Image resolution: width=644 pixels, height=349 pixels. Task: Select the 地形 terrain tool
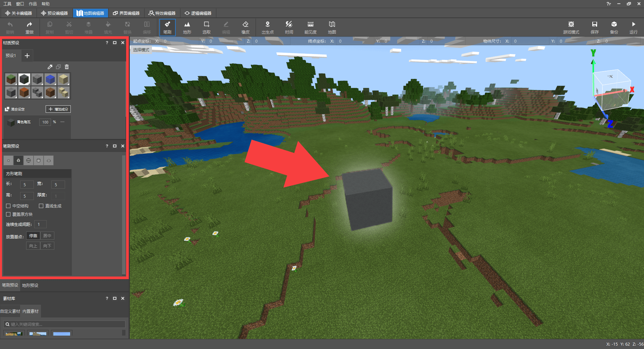pos(187,27)
